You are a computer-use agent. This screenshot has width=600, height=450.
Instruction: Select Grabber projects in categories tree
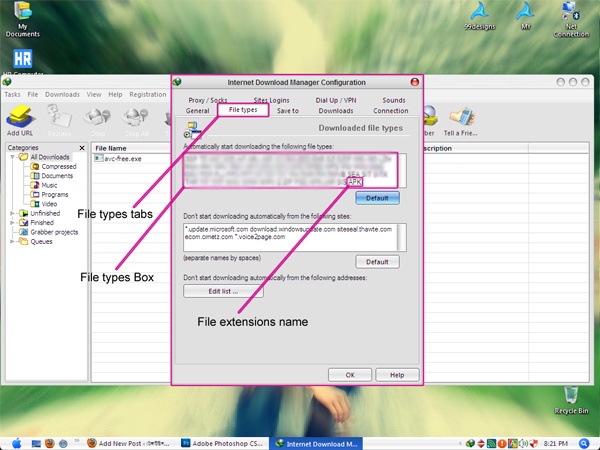[49, 232]
